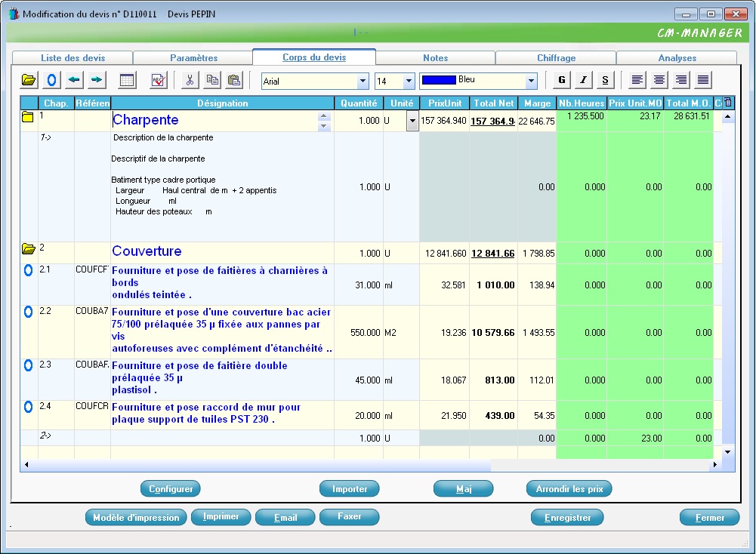The image size is (756, 554).
Task: Click the right arrow toolbar icon
Action: [x=97, y=80]
